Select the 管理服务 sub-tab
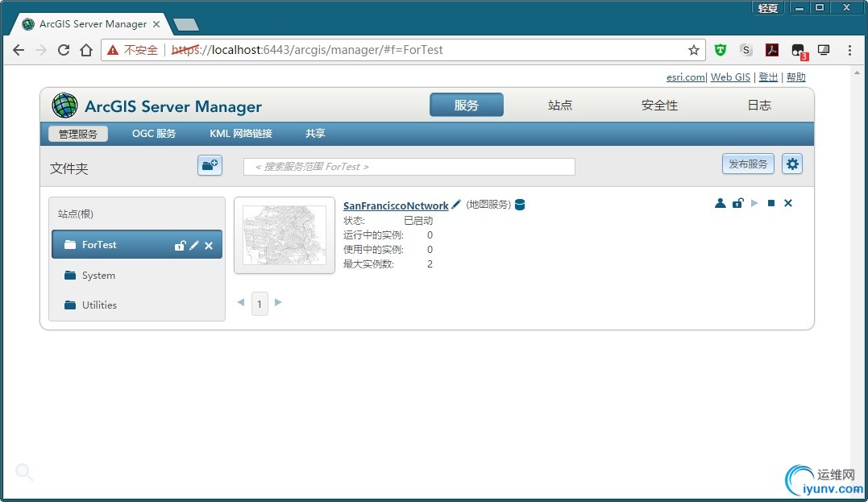The height and width of the screenshot is (502, 868). pyautogui.click(x=78, y=134)
